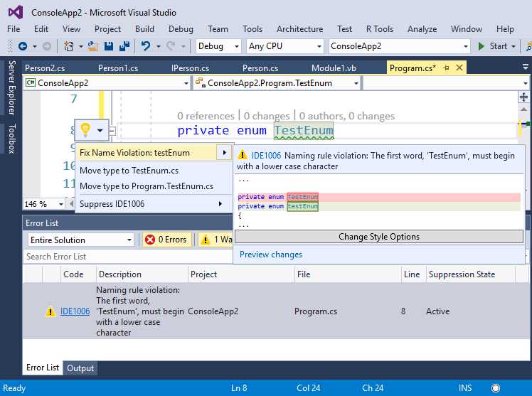Click the light bulb quick actions icon

click(85, 130)
